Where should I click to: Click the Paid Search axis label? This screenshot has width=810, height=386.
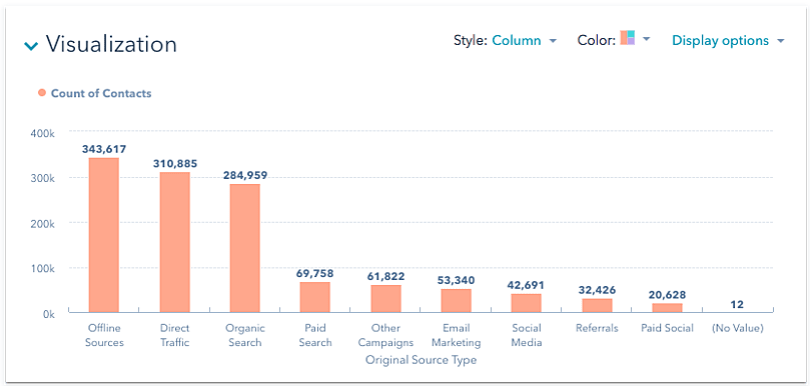(315, 335)
